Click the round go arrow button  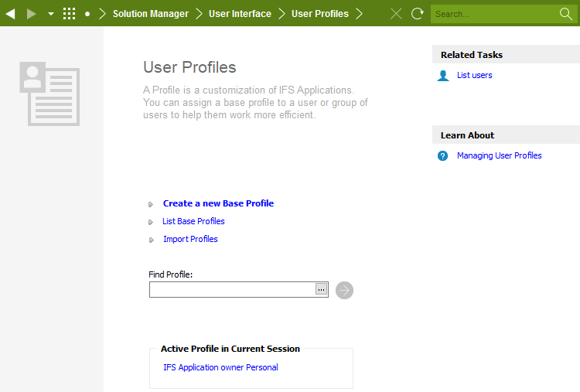coord(344,290)
